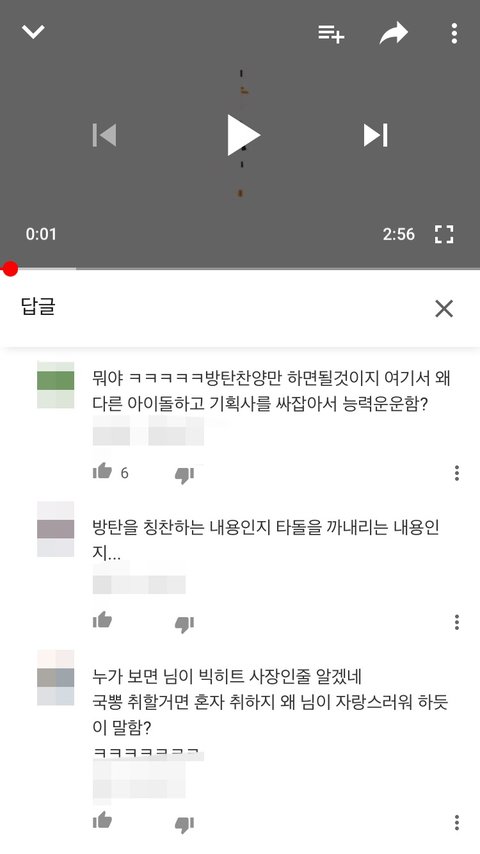This screenshot has height=854, width=480.
Task: Like the third reply about 빅히트
Action: [x=102, y=820]
